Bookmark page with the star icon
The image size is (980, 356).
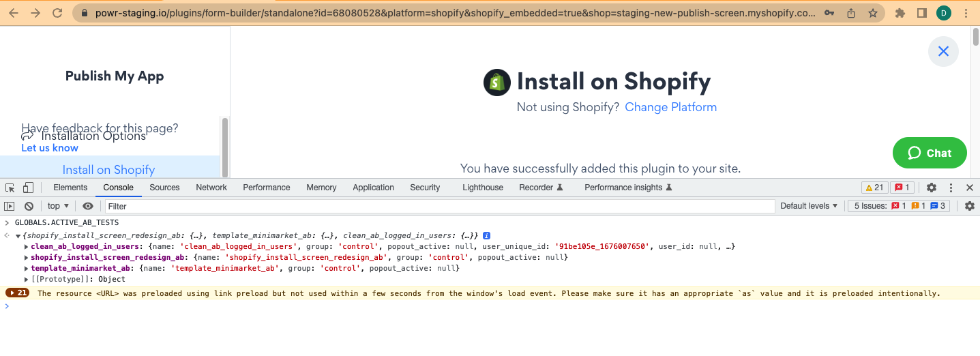872,13
